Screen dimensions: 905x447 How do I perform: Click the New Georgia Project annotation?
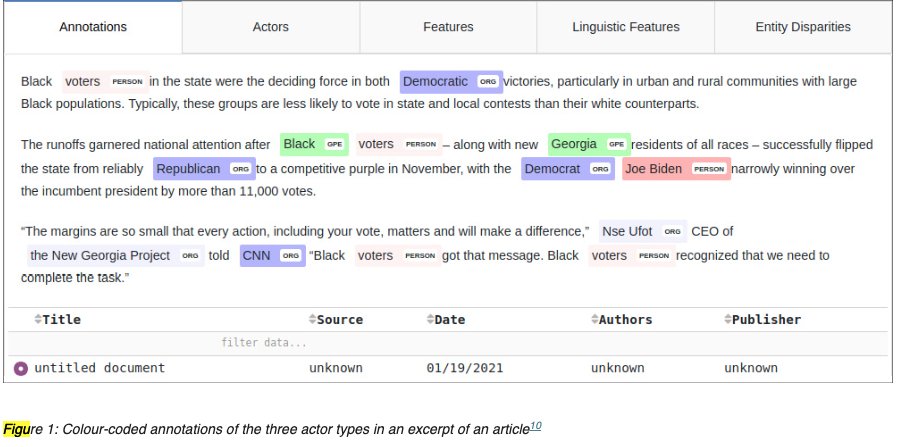(115, 255)
